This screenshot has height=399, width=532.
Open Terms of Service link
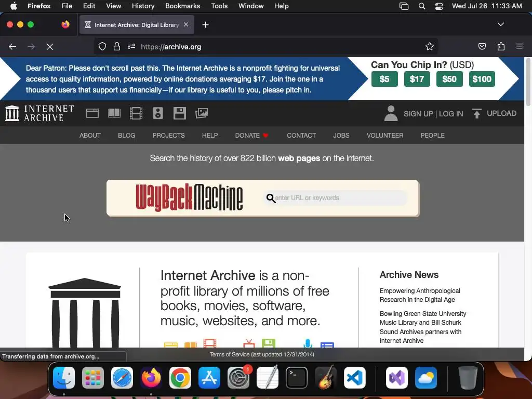coord(229,354)
